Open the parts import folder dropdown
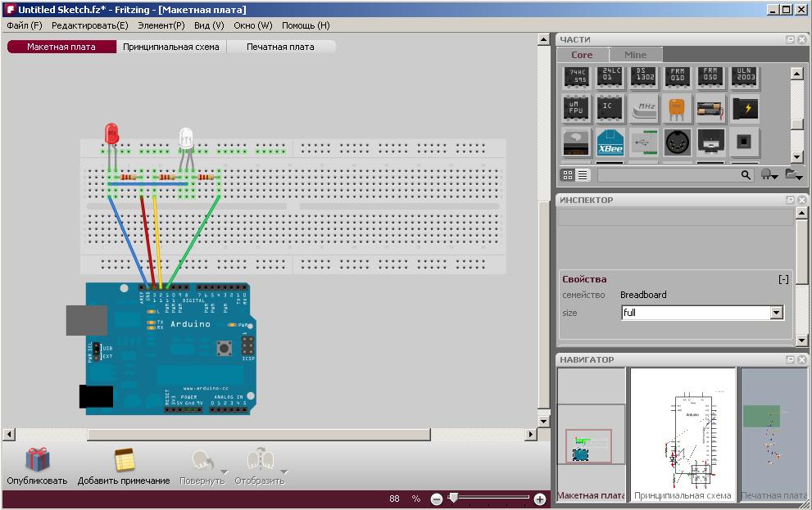Image resolution: width=812 pixels, height=510 pixels. pyautogui.click(x=794, y=174)
